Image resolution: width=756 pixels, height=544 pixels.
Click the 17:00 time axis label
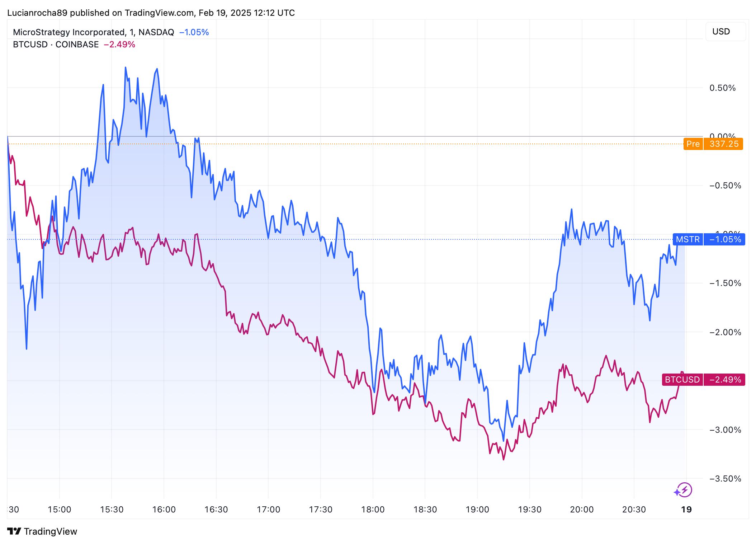(268, 510)
